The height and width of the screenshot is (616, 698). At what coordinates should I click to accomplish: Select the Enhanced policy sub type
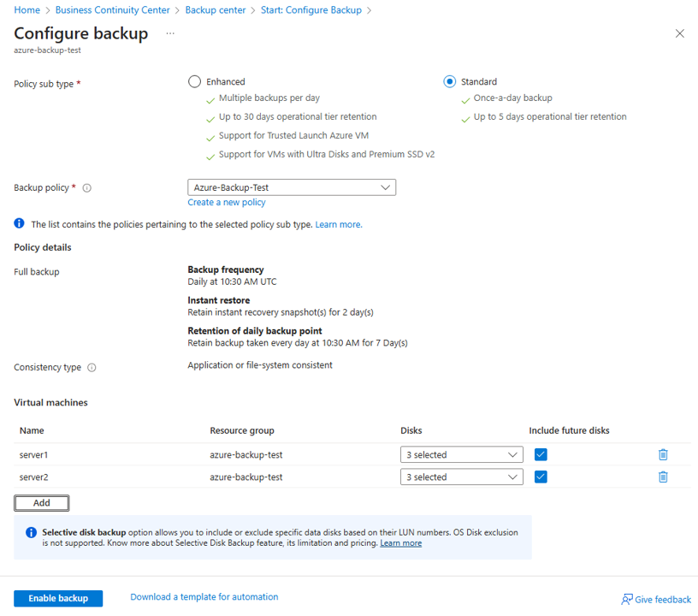(x=195, y=81)
